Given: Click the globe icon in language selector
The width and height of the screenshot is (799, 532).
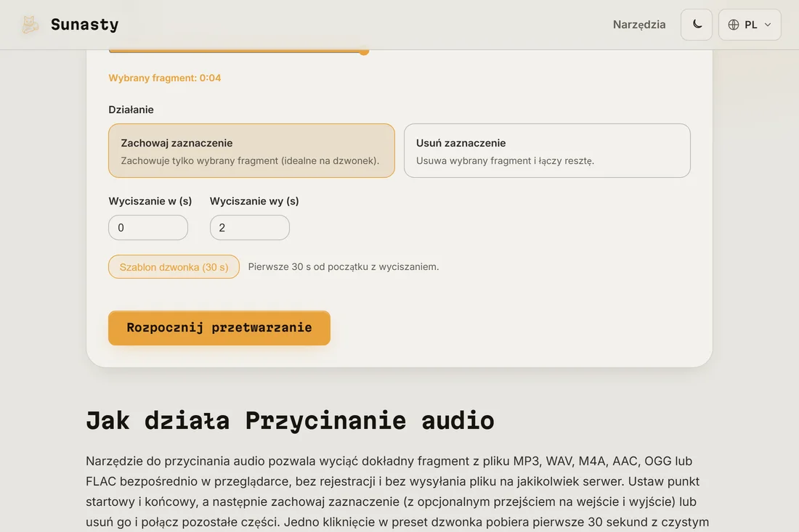Looking at the screenshot, I should pyautogui.click(x=734, y=25).
